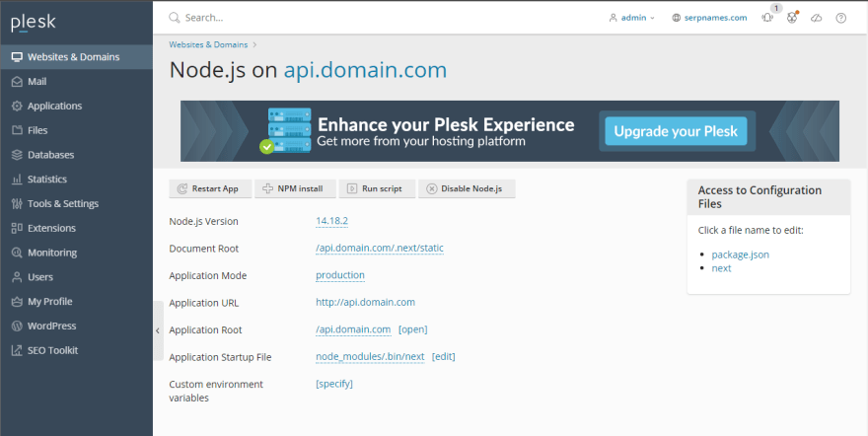Open Files section
The height and width of the screenshot is (436, 868).
(x=76, y=130)
